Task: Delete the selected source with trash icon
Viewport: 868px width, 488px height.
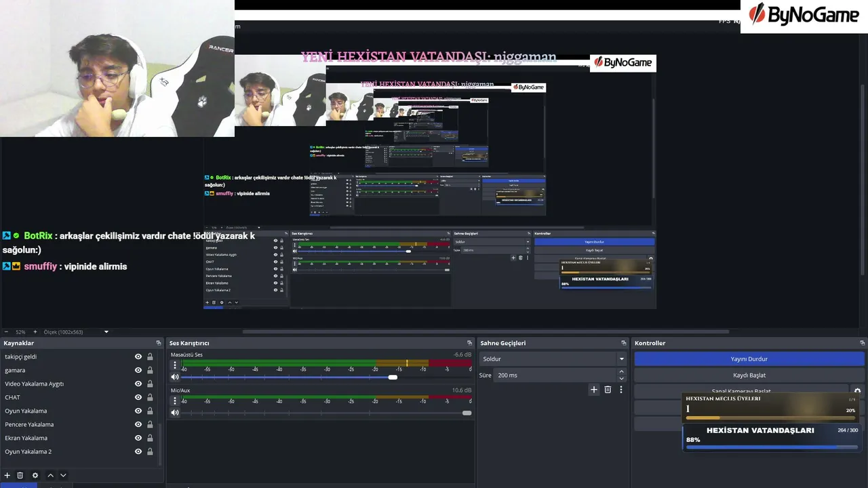Action: [20, 476]
